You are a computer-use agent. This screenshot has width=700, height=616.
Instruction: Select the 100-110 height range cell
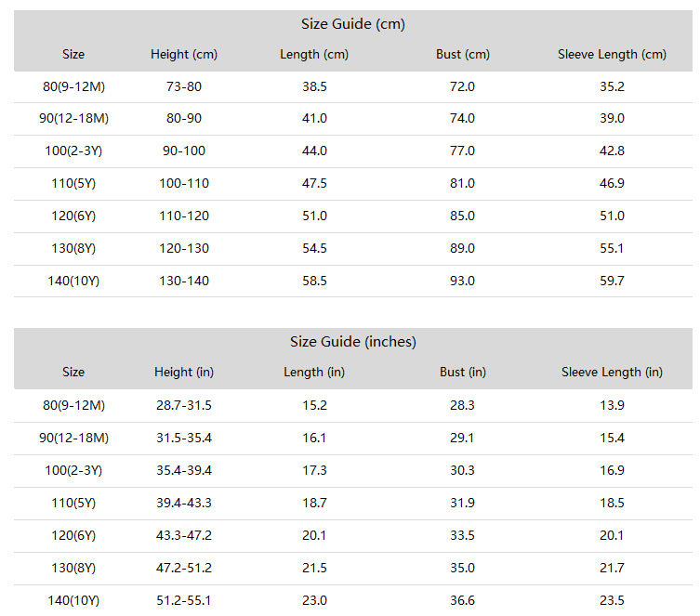pyautogui.click(x=184, y=183)
